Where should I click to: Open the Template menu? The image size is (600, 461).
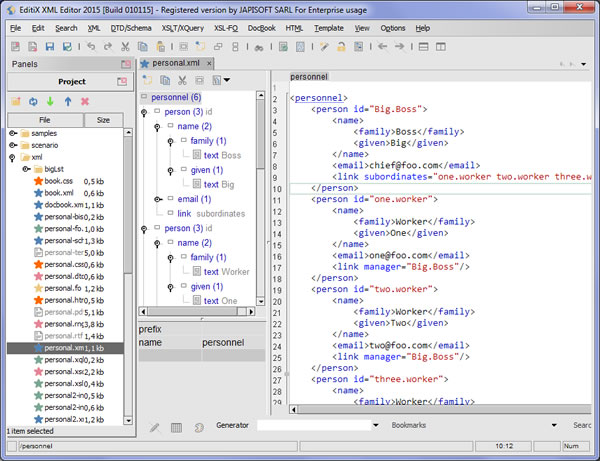(329, 28)
